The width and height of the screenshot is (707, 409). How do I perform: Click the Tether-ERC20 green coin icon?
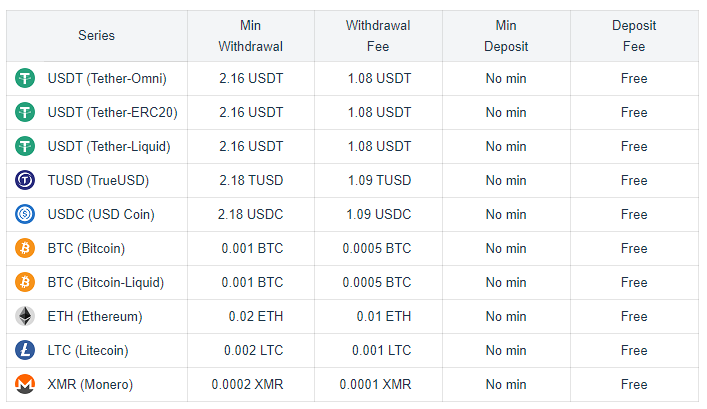click(25, 112)
